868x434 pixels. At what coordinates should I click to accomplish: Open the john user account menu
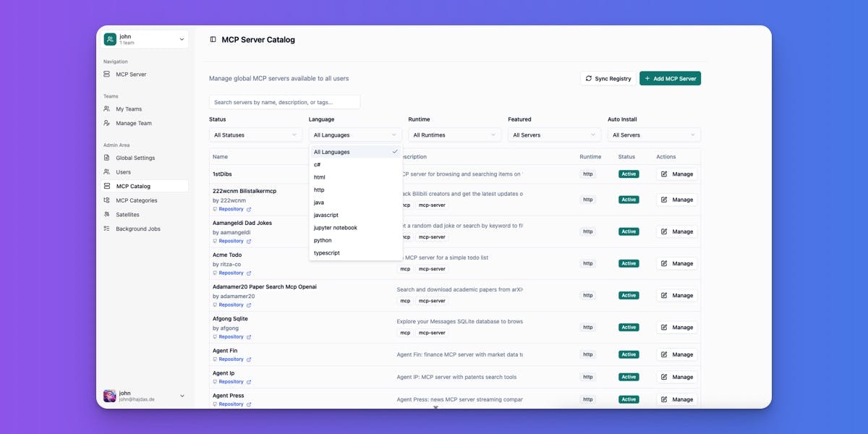(145, 396)
